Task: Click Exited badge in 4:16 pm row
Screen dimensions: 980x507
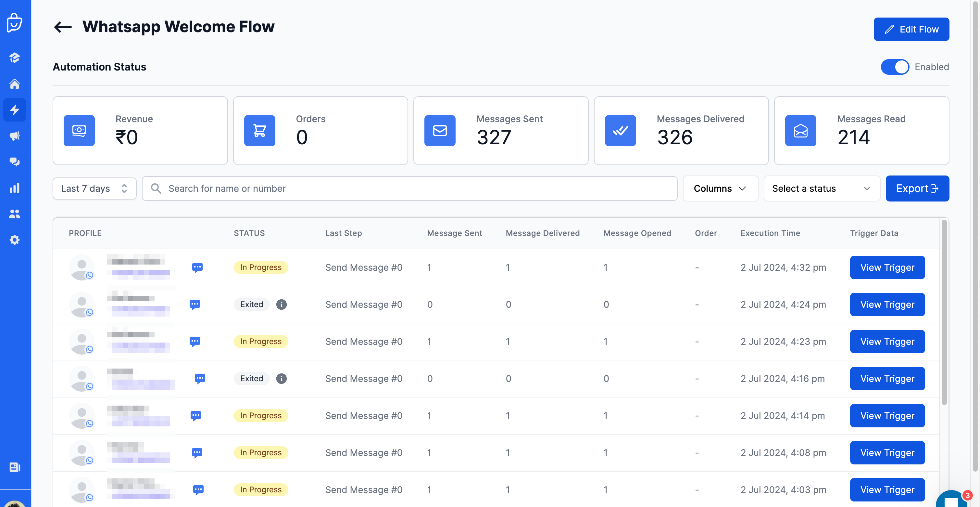Action: [x=251, y=378]
